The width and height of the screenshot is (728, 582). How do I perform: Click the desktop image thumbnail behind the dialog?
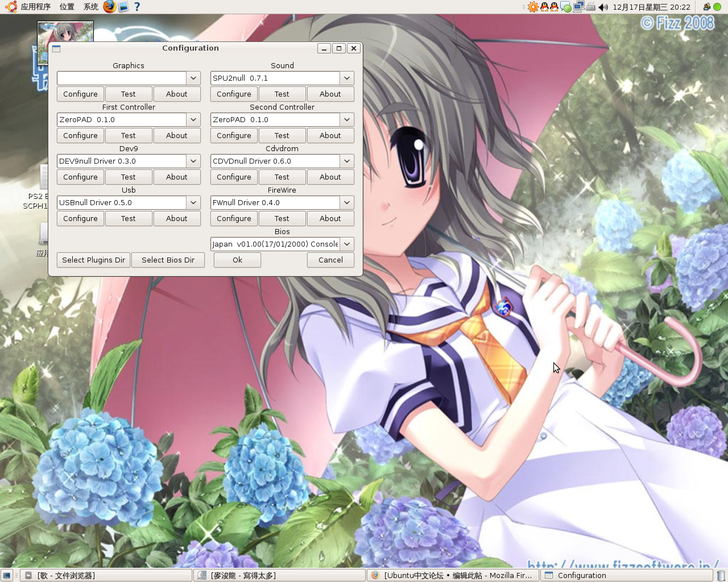pos(65,31)
